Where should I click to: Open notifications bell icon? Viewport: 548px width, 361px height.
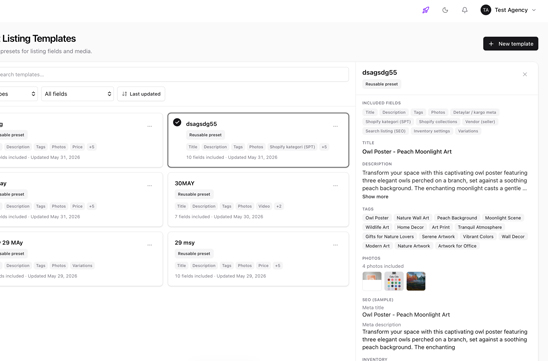[464, 10]
